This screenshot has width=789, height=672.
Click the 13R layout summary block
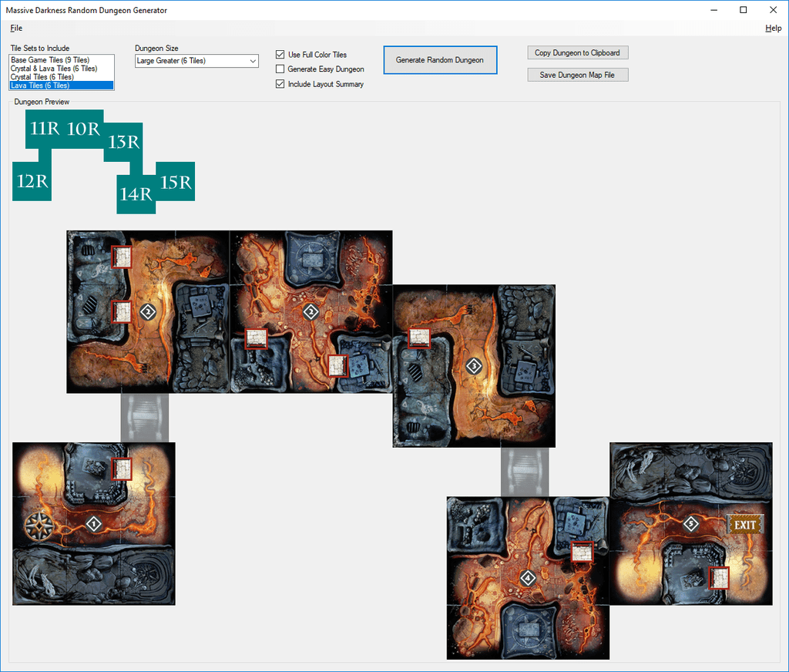click(x=123, y=142)
